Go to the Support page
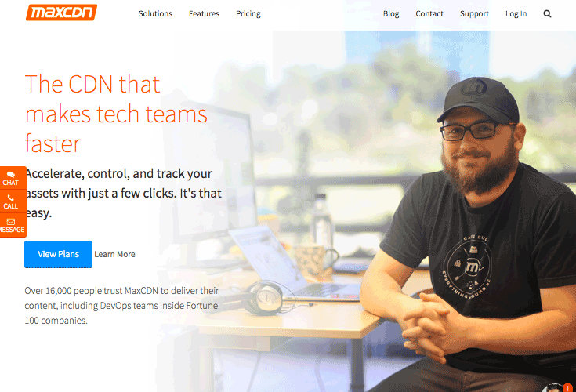Image resolution: width=576 pixels, height=392 pixels. click(474, 14)
